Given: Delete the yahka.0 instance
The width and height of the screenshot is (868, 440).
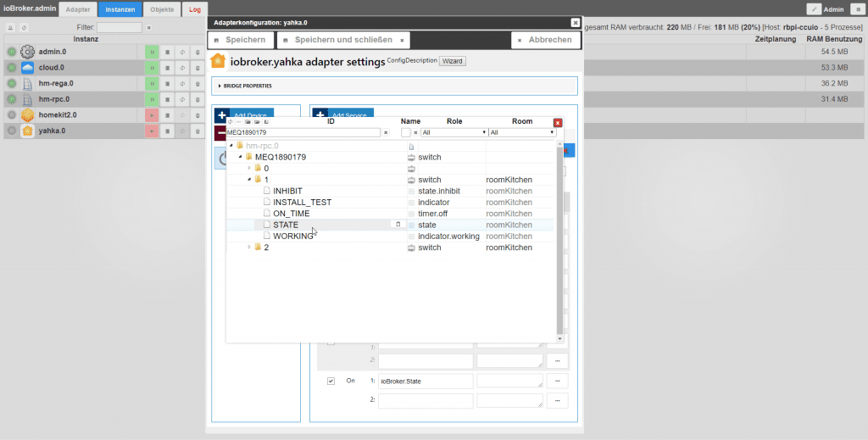Looking at the screenshot, I should (198, 131).
